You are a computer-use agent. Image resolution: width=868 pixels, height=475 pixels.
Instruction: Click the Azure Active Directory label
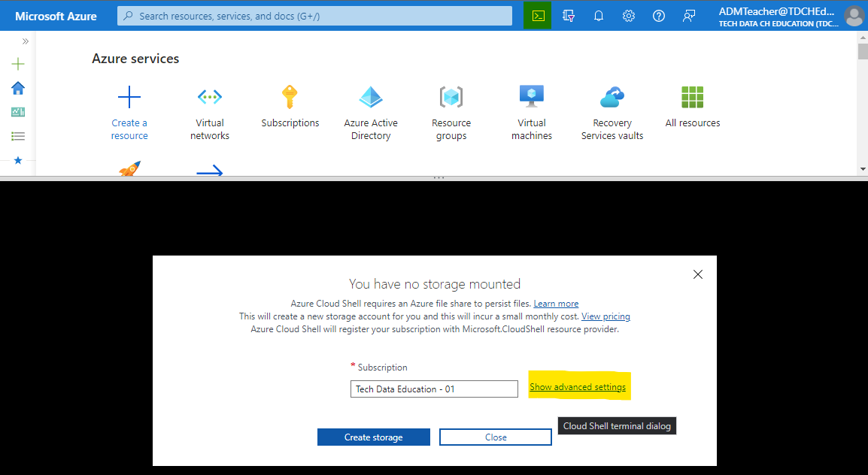coord(371,129)
